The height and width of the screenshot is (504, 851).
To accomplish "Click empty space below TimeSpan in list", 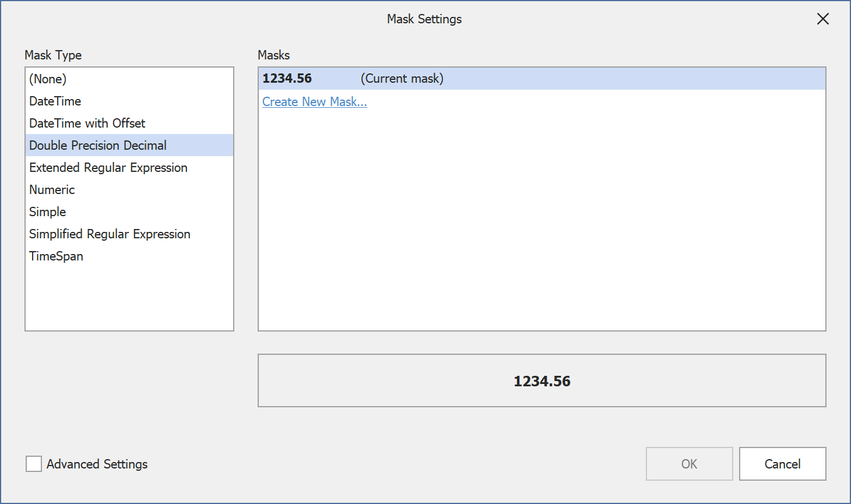I will tap(129, 297).
